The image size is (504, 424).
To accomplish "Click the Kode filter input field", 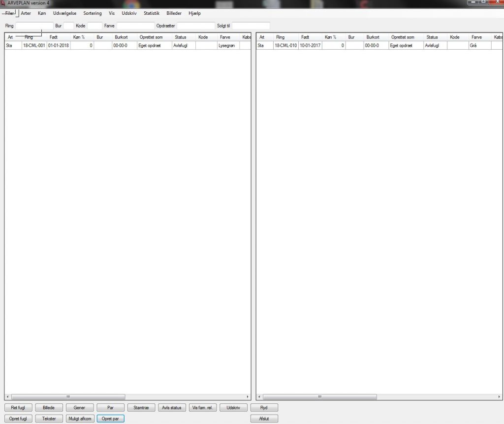I will point(94,26).
